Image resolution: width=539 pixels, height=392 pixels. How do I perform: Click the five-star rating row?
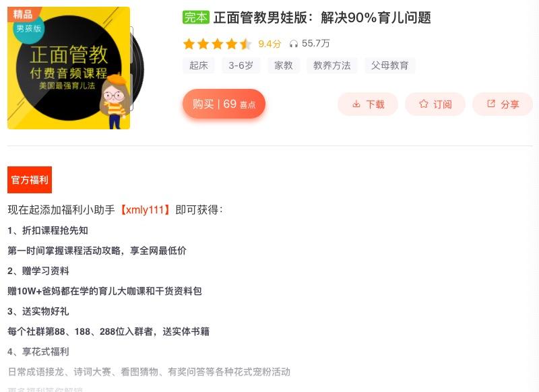pyautogui.click(x=217, y=44)
